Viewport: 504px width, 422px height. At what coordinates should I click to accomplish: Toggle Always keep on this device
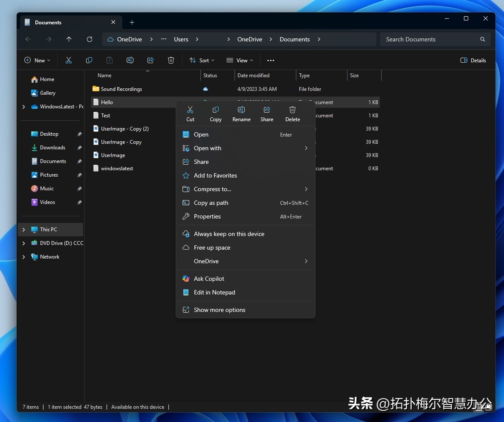[x=229, y=234]
